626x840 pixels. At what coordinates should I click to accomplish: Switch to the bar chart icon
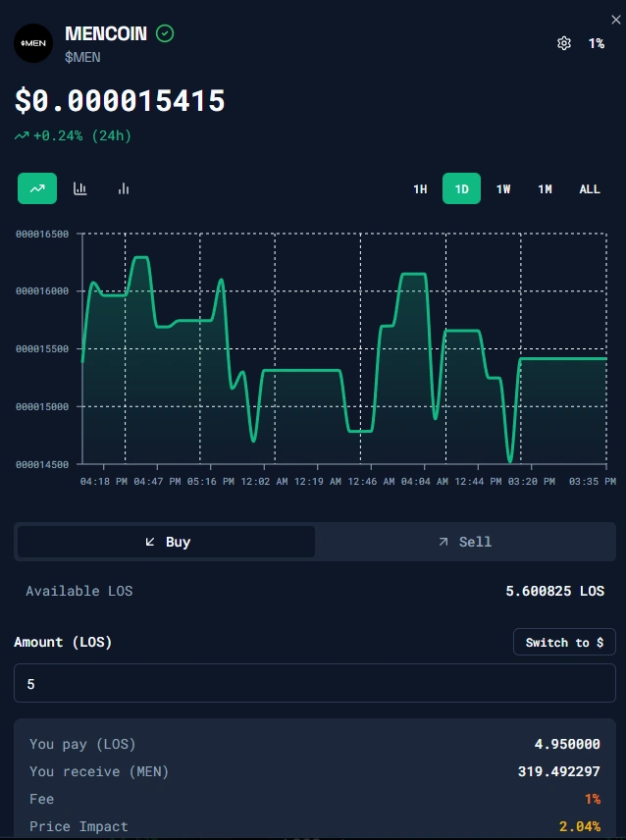click(x=124, y=188)
